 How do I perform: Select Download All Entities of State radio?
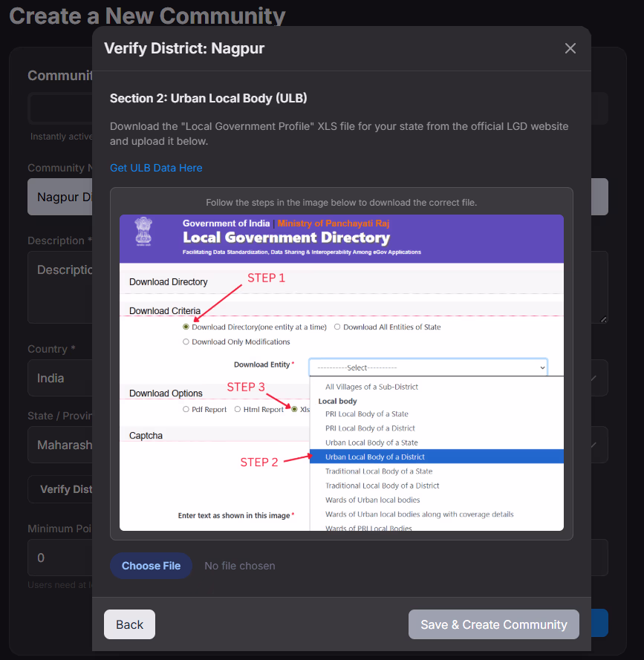pos(337,327)
